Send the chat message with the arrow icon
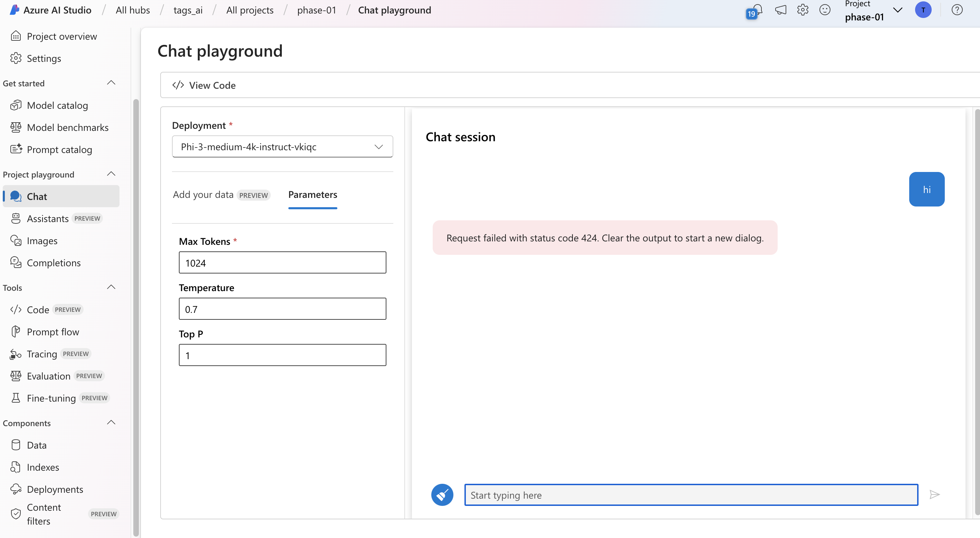The image size is (980, 538). (x=934, y=494)
